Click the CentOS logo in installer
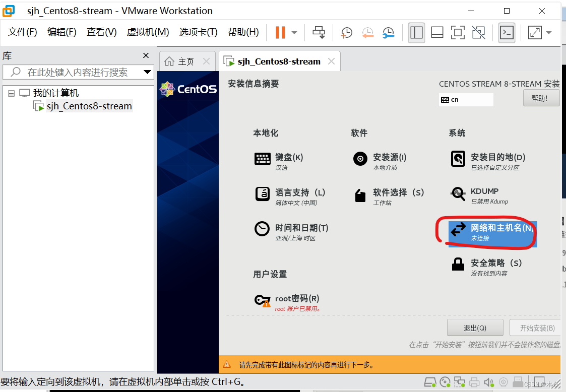Screen dimensions: 566x392 pos(188,89)
